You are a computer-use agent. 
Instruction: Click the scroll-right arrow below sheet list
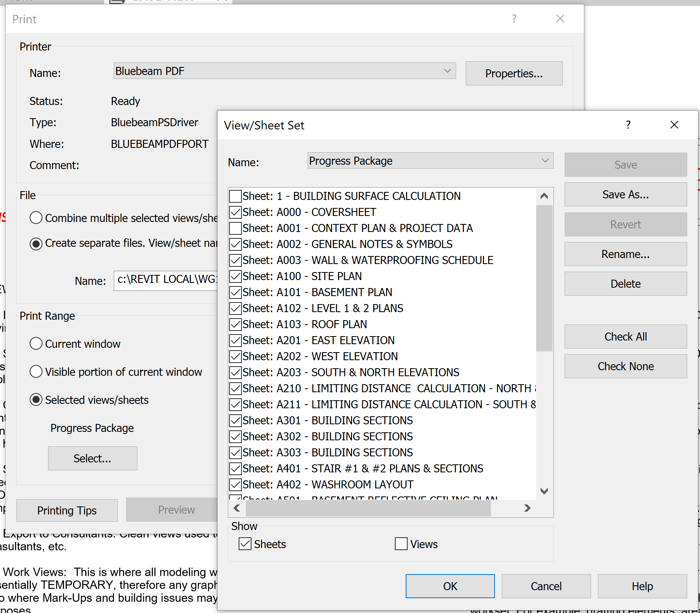[x=527, y=508]
